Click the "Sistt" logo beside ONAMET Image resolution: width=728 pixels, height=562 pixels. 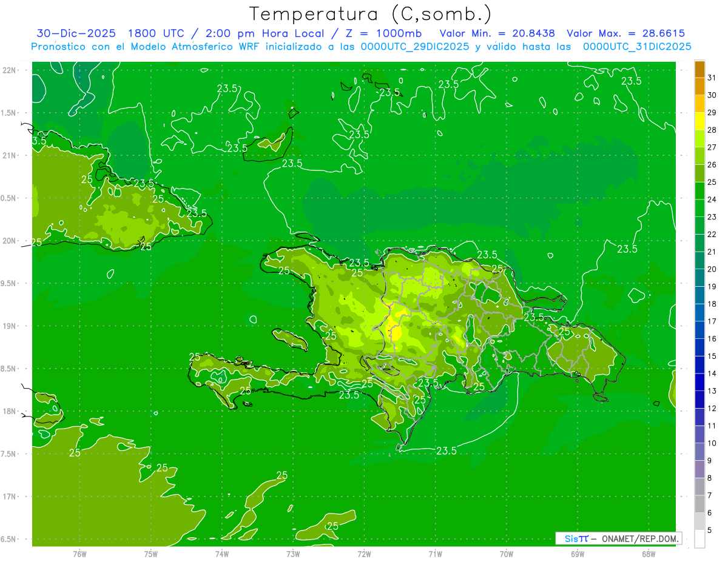point(576,538)
